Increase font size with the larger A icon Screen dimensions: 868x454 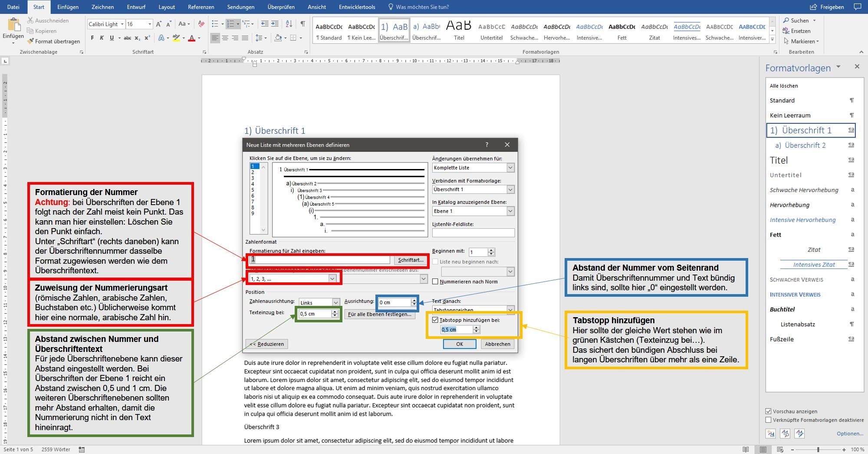(159, 24)
